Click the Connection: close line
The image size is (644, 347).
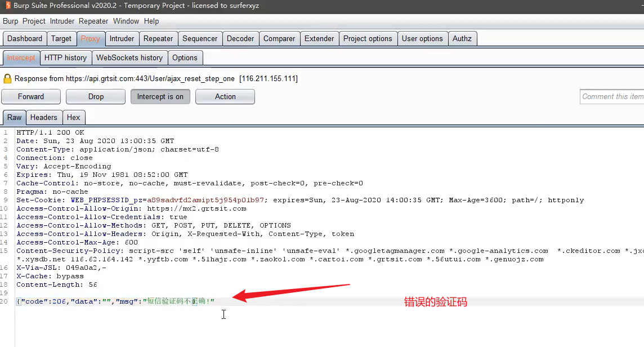click(x=55, y=158)
